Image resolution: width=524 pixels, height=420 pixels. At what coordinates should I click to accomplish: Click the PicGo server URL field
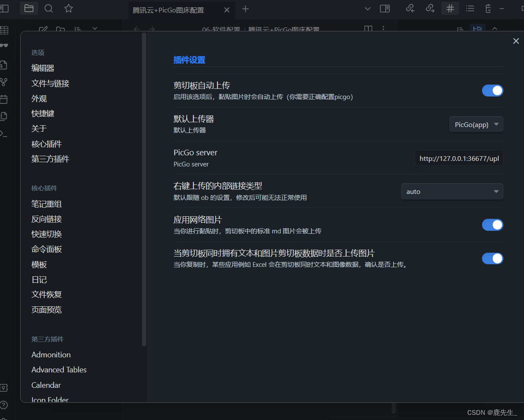click(x=459, y=158)
